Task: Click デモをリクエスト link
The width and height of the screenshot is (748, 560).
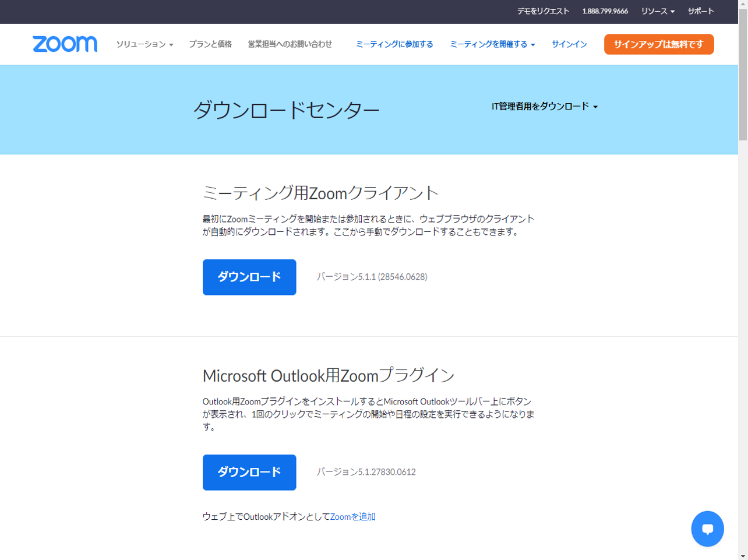Action: [543, 11]
